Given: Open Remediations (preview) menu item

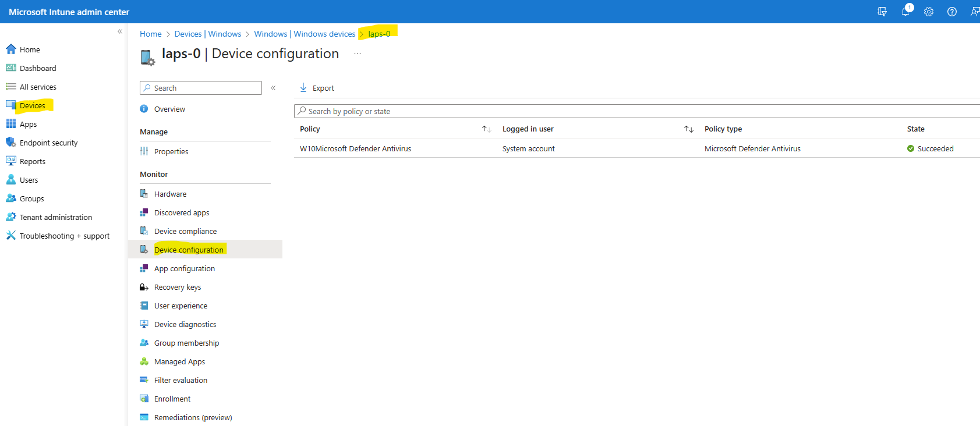Looking at the screenshot, I should coord(193,418).
